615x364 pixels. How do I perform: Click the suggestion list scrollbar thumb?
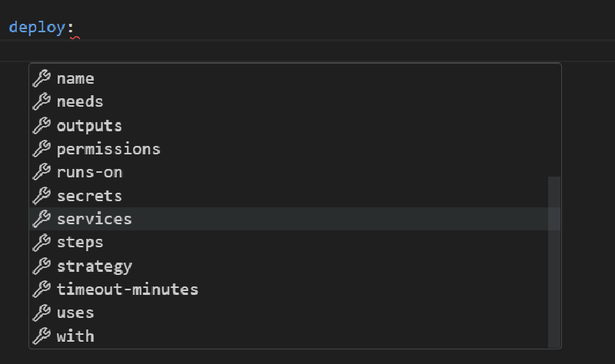(x=554, y=261)
